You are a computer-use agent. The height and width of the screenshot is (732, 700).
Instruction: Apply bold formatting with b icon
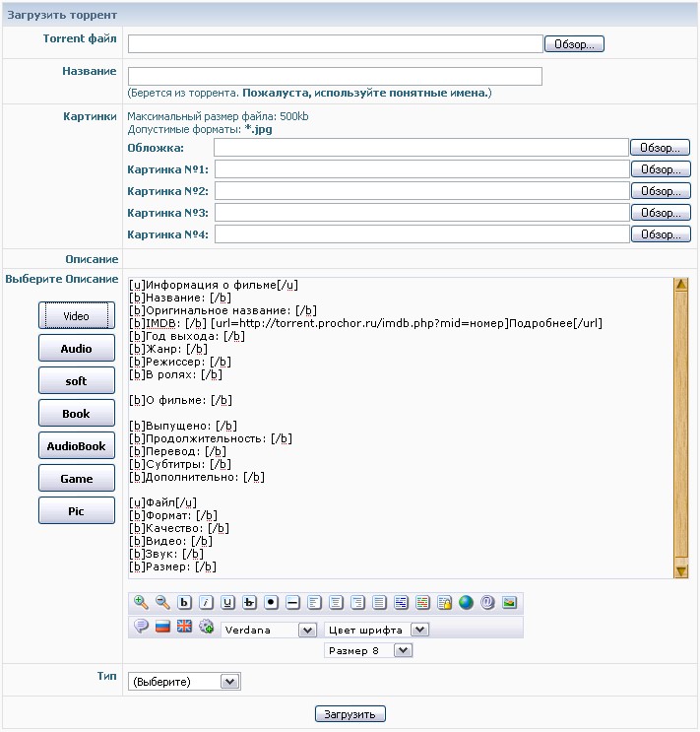pyautogui.click(x=184, y=603)
